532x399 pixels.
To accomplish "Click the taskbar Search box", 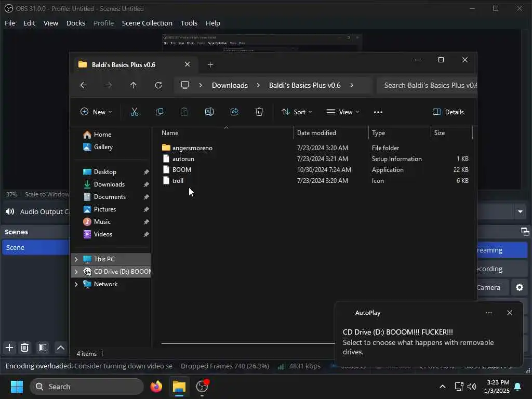I will (87, 387).
